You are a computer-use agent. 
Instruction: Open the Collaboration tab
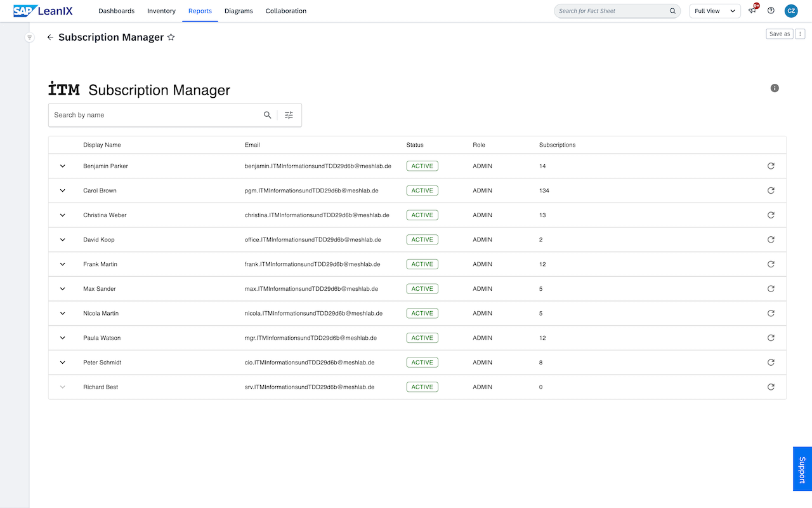[x=286, y=11]
